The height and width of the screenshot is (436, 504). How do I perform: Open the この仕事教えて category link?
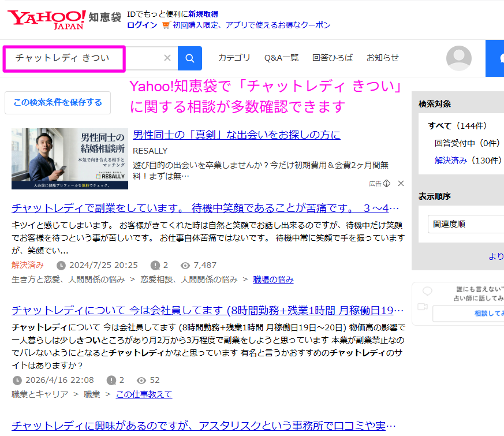pyautogui.click(x=144, y=394)
